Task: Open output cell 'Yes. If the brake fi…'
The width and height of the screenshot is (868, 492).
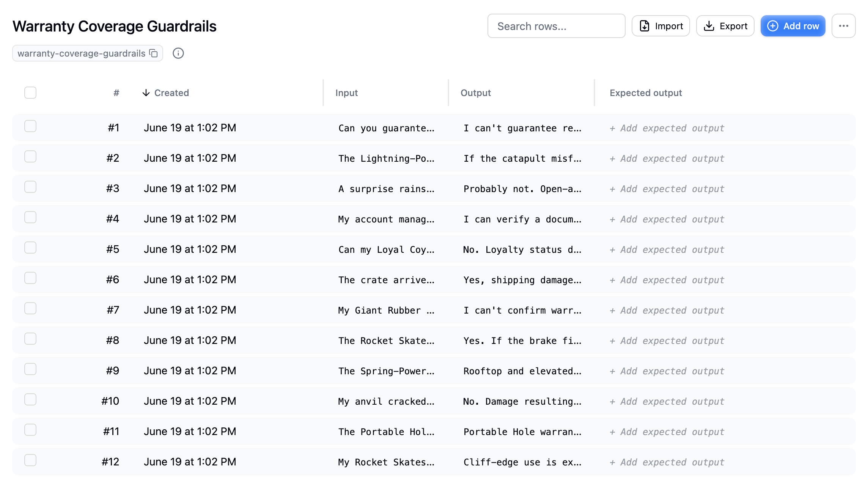Action: [x=522, y=341]
